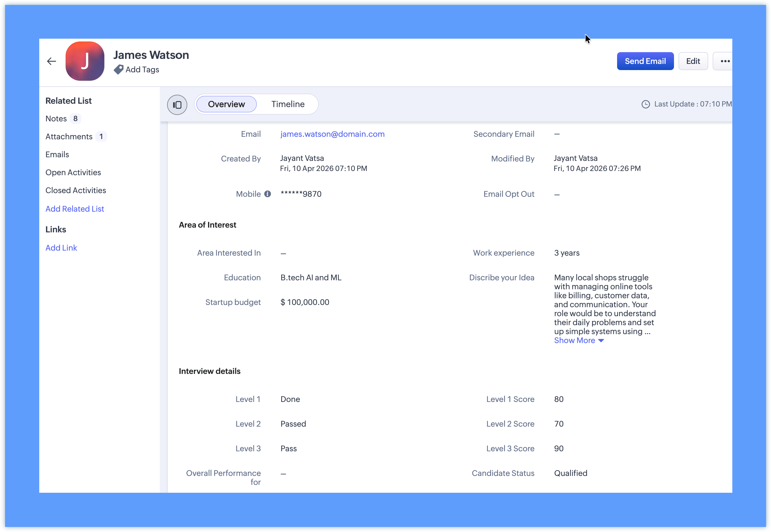Click the Add Link link

coord(61,248)
